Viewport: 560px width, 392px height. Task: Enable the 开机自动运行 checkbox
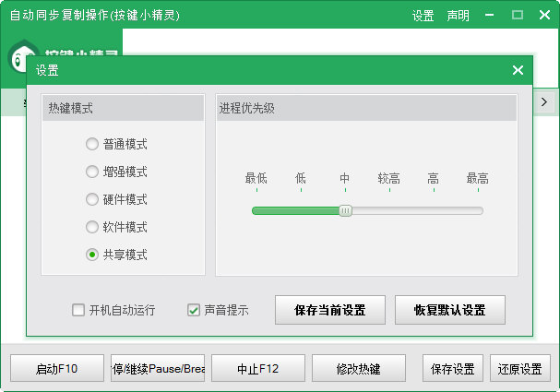78,310
